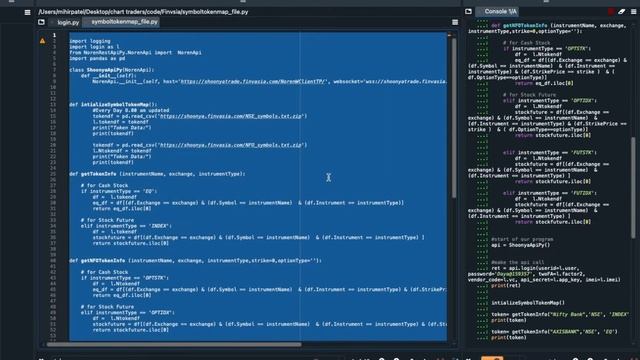
Task: Click 'print(ret)' in the console
Action: (506, 286)
